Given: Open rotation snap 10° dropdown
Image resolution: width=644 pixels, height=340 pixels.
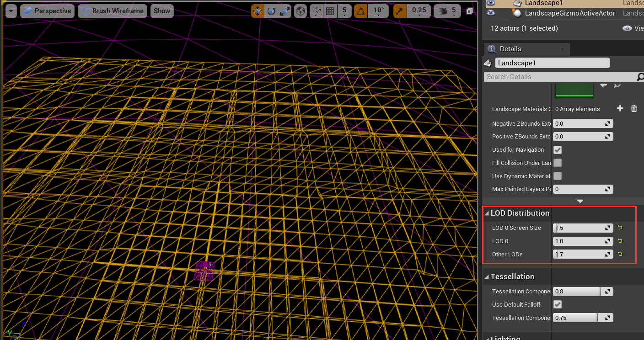Looking at the screenshot, I should 379,11.
